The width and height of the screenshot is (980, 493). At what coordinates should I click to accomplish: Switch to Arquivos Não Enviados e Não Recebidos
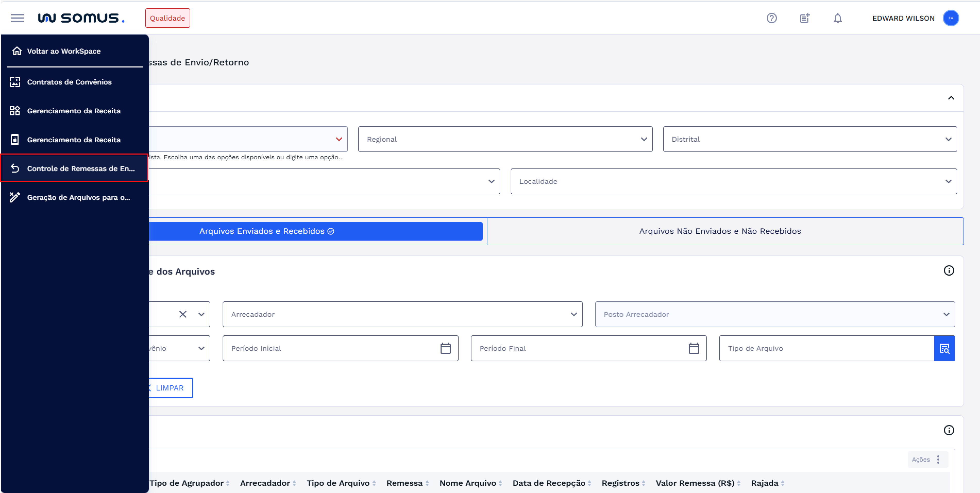click(720, 231)
